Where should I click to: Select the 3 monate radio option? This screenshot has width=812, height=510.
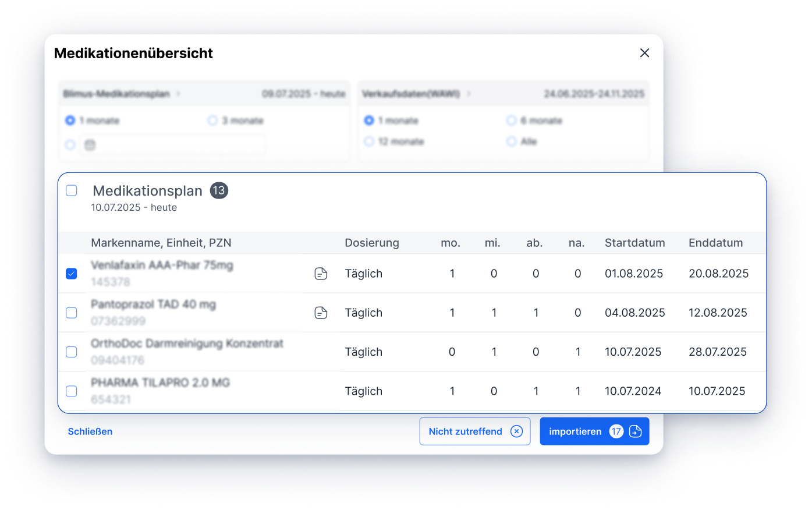click(x=212, y=121)
